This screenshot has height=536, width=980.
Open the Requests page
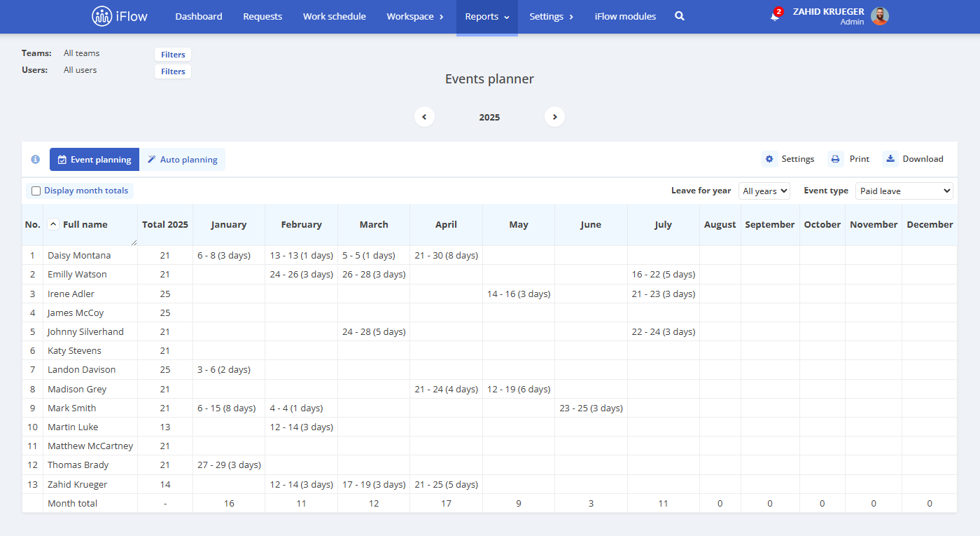coord(262,16)
